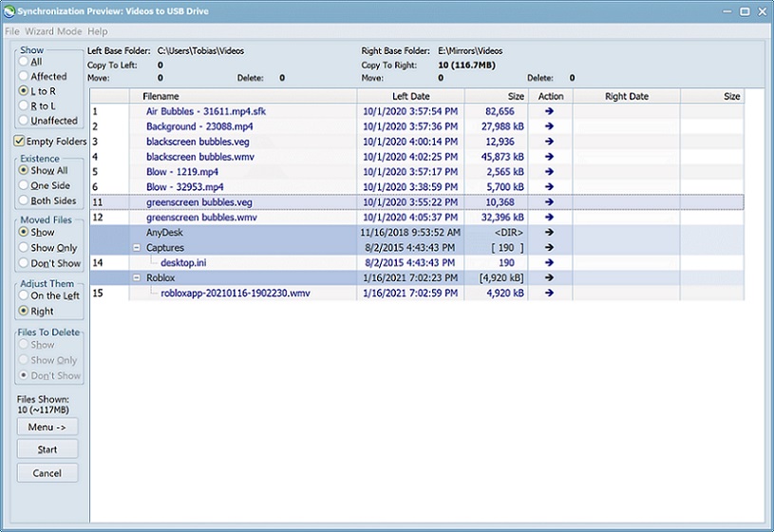The image size is (774, 532).
Task: Click the copy-right arrow for Air Bubbles - 31611.mp4.sfk
Action: pyautogui.click(x=549, y=111)
